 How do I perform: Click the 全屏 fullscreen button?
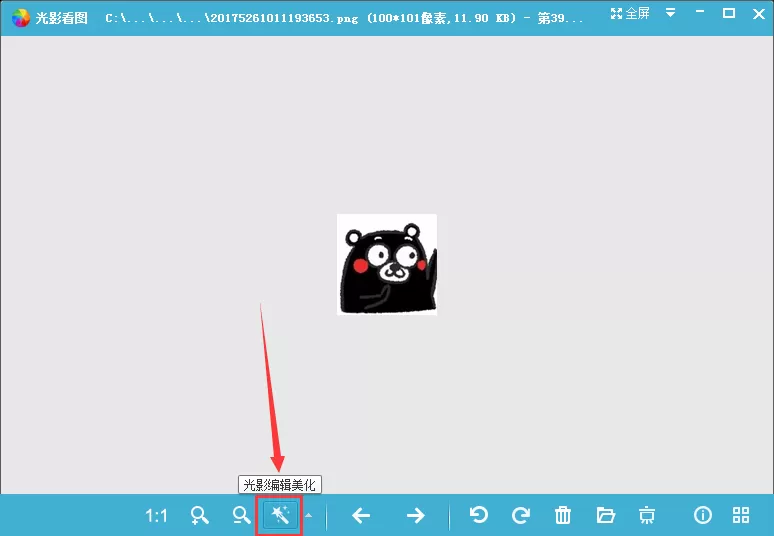tap(630, 14)
